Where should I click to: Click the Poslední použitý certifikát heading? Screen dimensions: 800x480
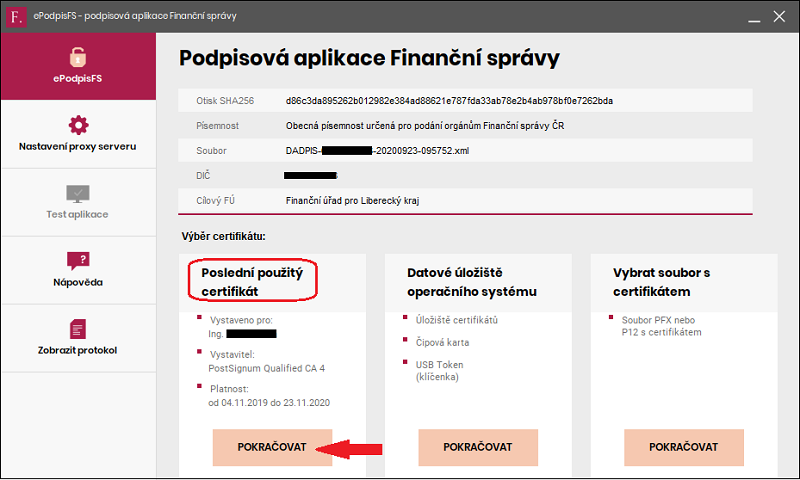(252, 282)
